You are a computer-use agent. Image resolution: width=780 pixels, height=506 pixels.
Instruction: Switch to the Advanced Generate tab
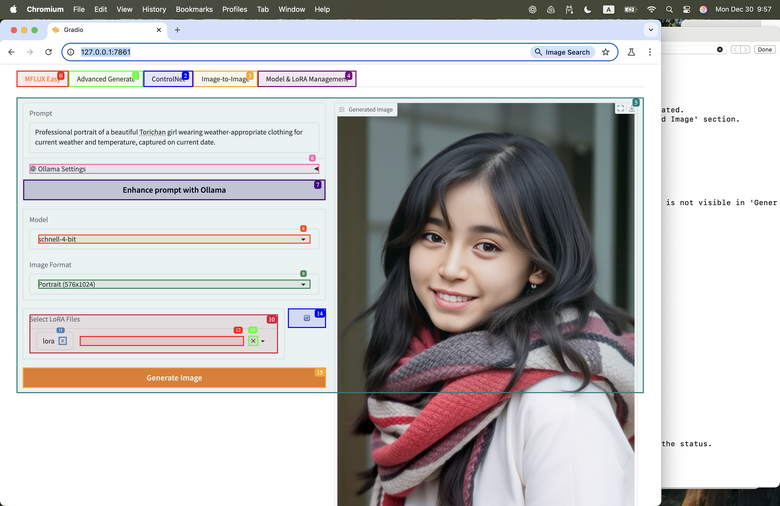click(105, 79)
